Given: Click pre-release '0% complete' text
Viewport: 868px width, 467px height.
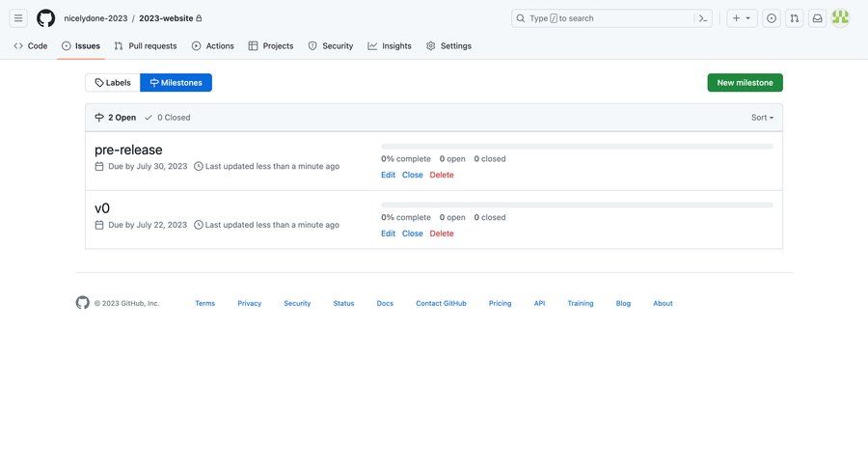Looking at the screenshot, I should coord(406,159).
